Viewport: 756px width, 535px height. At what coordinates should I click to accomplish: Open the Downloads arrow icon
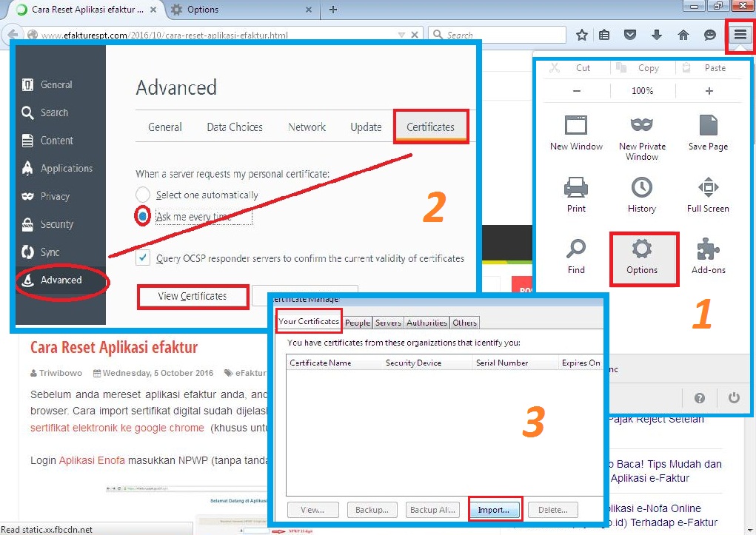pos(656,35)
